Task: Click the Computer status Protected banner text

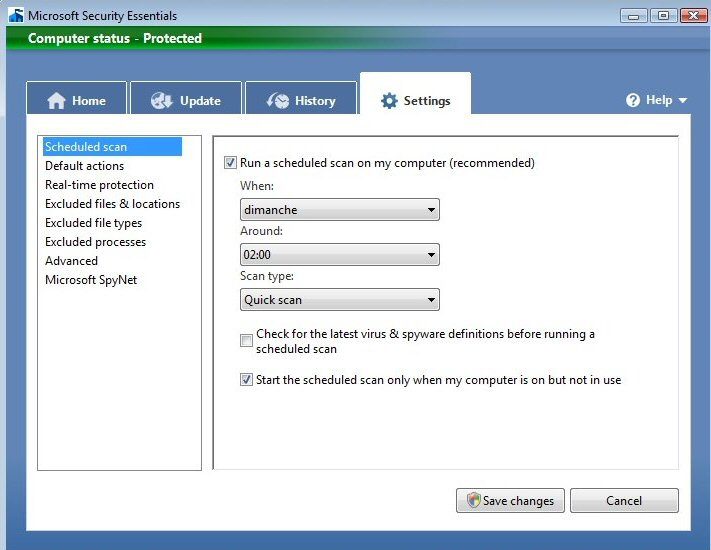Action: (x=115, y=38)
